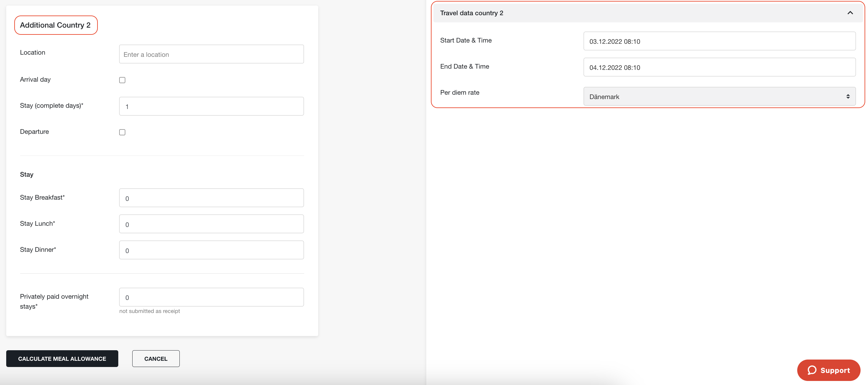Click the End Date & Time field
Image resolution: width=868 pixels, height=385 pixels.
[719, 67]
